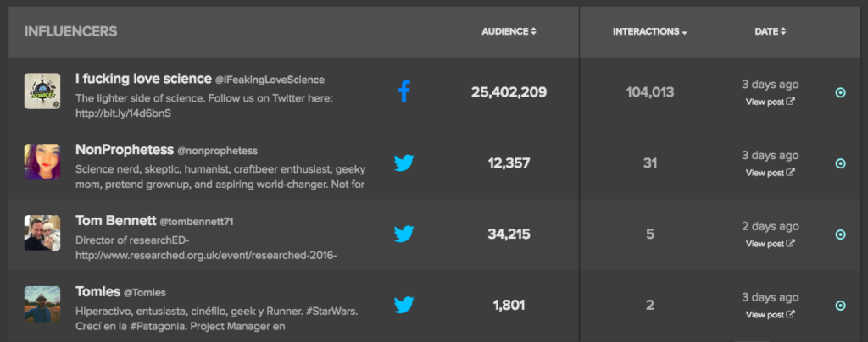Open Tom Bennett's View post link
868x342 pixels.
pyautogui.click(x=770, y=244)
